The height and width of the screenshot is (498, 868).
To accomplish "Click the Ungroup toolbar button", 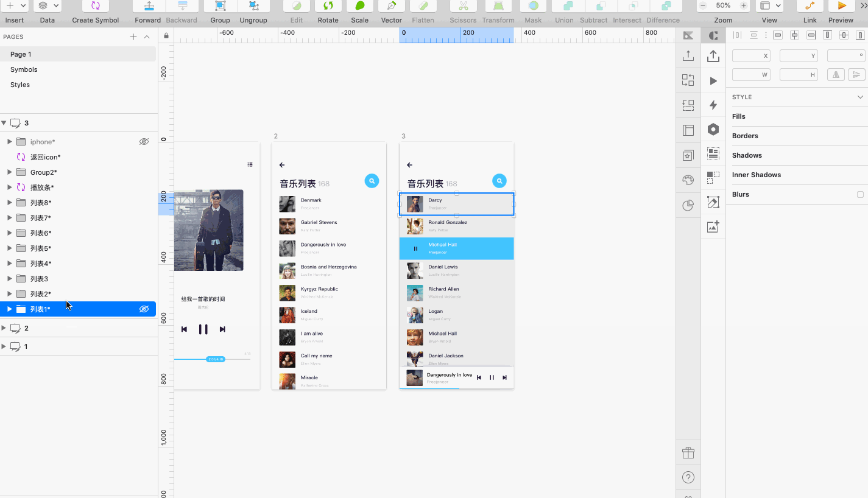I will coord(253,6).
